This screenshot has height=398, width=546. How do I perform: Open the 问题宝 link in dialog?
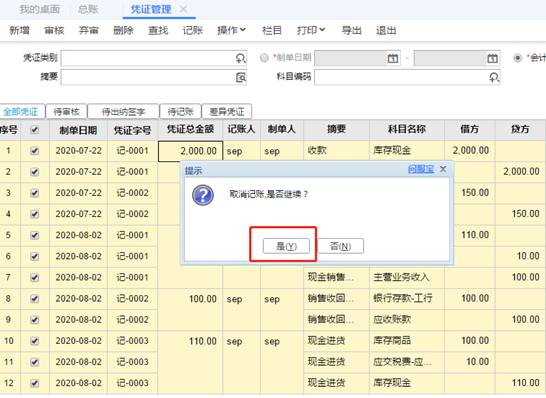tap(421, 169)
